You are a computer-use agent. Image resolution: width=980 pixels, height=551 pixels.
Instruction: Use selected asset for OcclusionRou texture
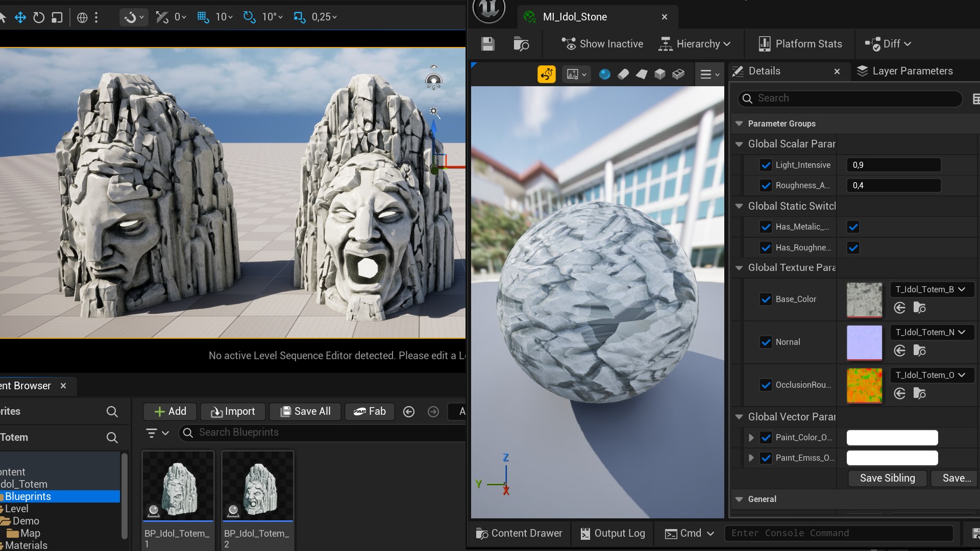[900, 393]
